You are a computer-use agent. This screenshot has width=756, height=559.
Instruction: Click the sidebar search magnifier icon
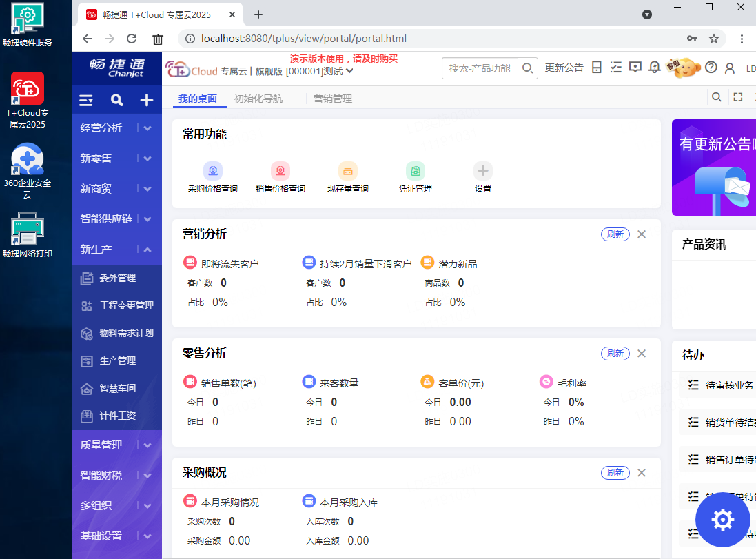coord(116,100)
